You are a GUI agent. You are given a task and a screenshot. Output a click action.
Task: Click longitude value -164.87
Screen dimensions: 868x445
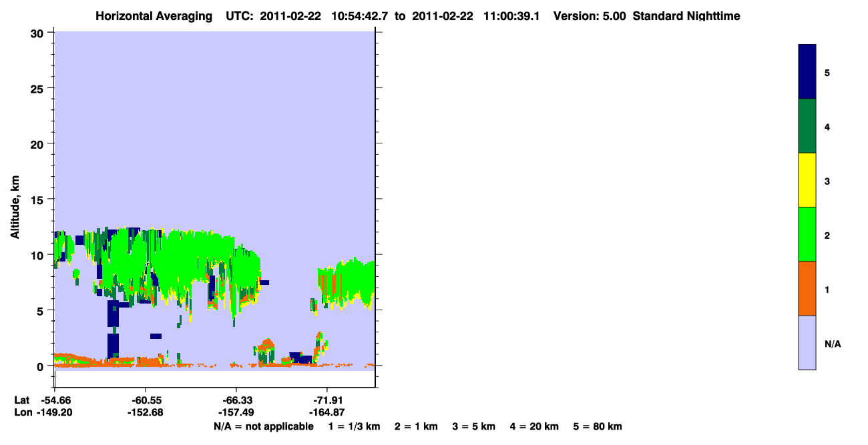pos(327,413)
